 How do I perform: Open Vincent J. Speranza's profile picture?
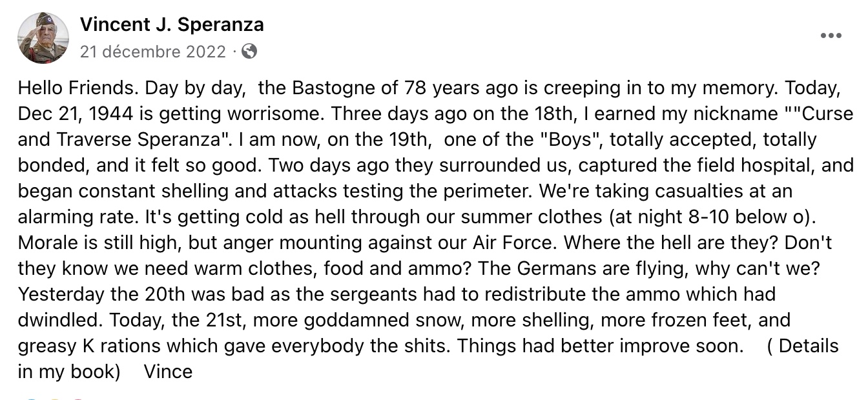pyautogui.click(x=43, y=37)
